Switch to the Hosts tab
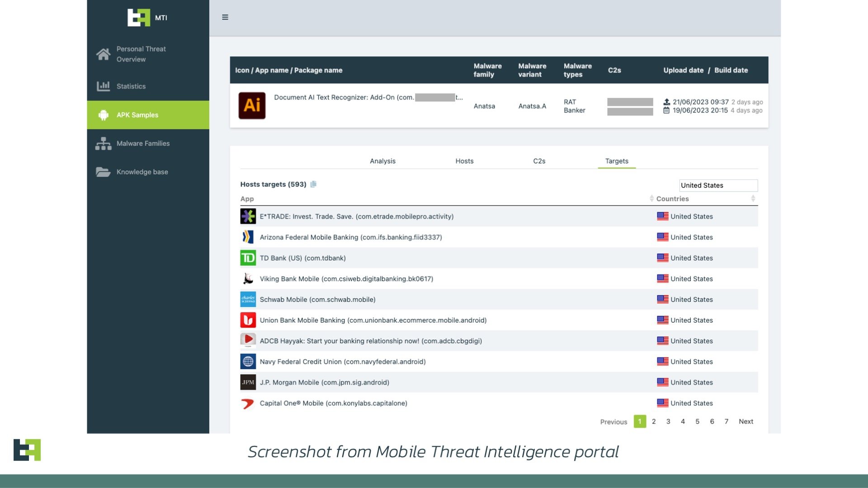868x488 pixels. coord(464,161)
